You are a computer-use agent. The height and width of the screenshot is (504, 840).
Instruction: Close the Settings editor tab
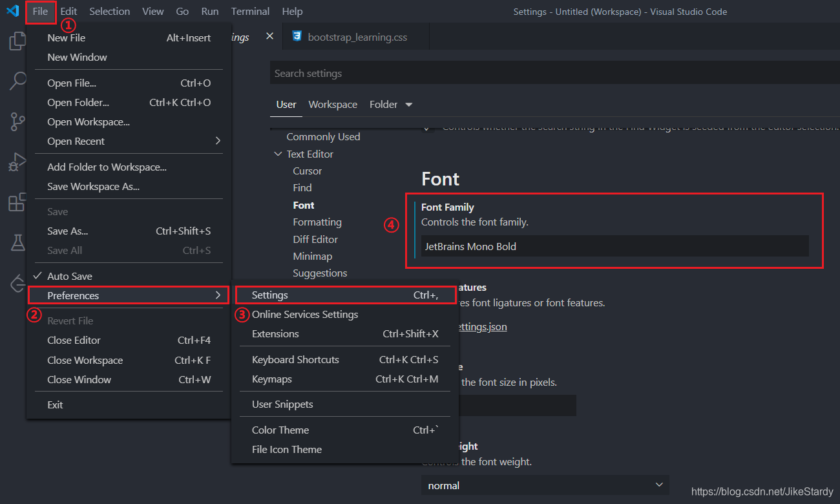[269, 37]
